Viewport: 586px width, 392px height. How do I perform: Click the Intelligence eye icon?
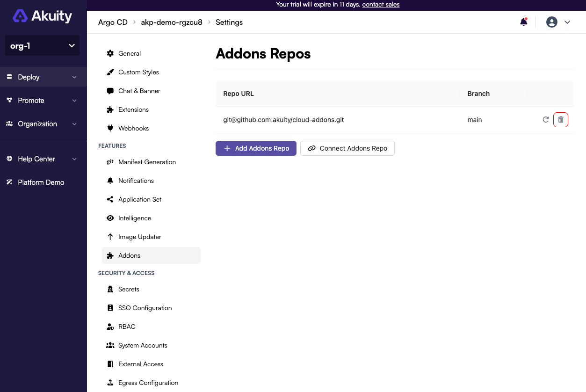110,218
